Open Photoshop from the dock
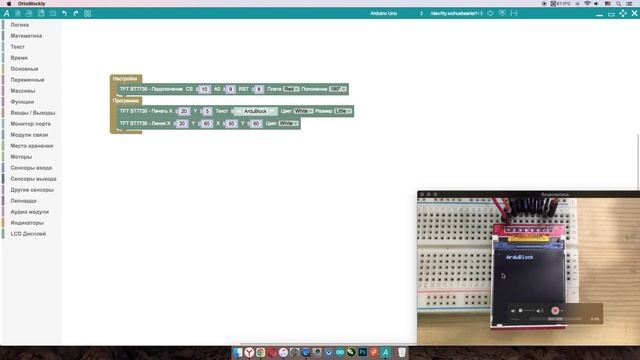The height and width of the screenshot is (360, 640). (362, 352)
